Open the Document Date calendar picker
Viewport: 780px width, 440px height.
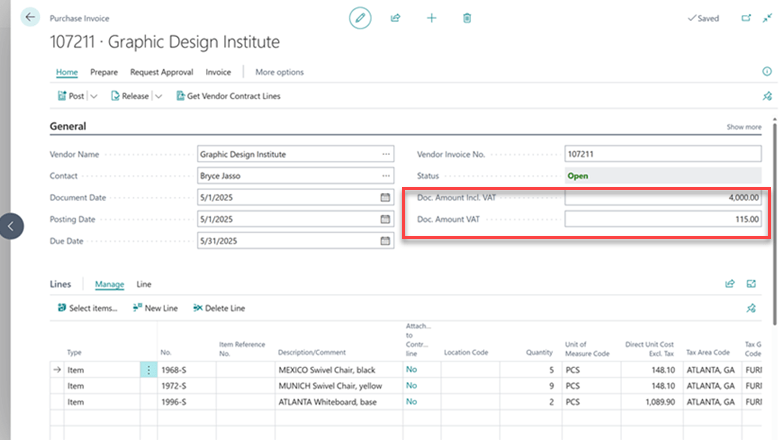coord(385,198)
